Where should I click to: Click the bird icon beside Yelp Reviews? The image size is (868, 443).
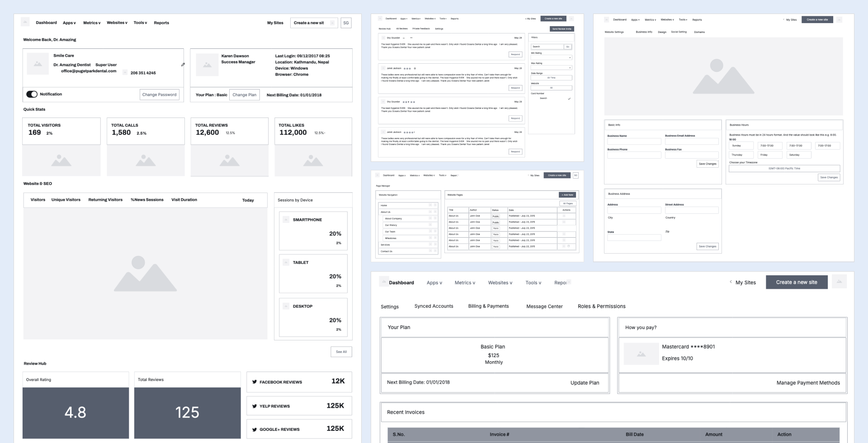click(255, 406)
